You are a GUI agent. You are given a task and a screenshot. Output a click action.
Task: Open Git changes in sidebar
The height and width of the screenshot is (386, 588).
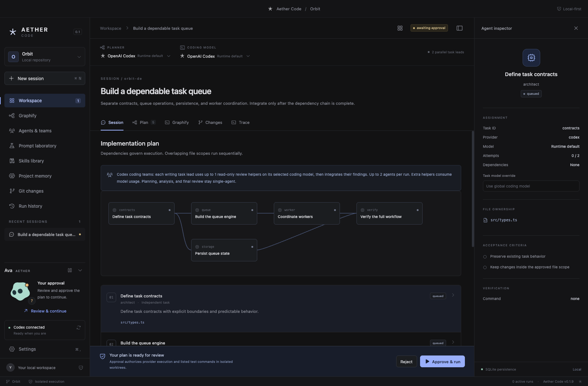tap(45, 191)
